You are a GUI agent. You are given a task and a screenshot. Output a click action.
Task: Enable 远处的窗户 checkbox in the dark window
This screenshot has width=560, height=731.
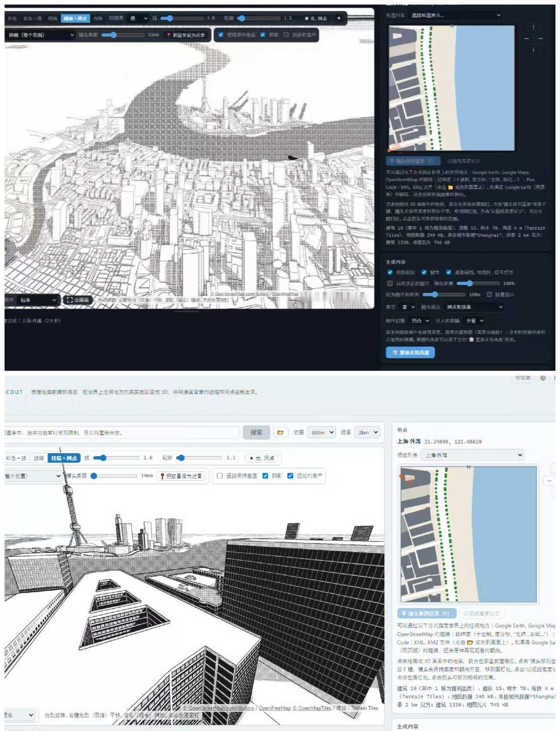286,35
